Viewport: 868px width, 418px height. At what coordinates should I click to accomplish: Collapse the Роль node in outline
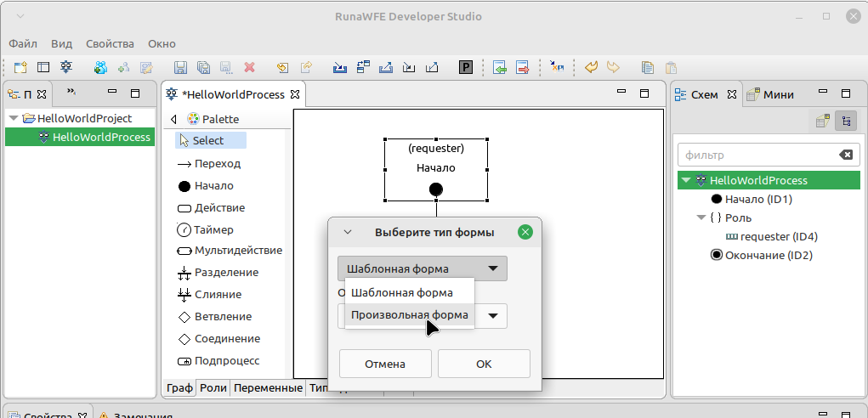click(x=701, y=217)
